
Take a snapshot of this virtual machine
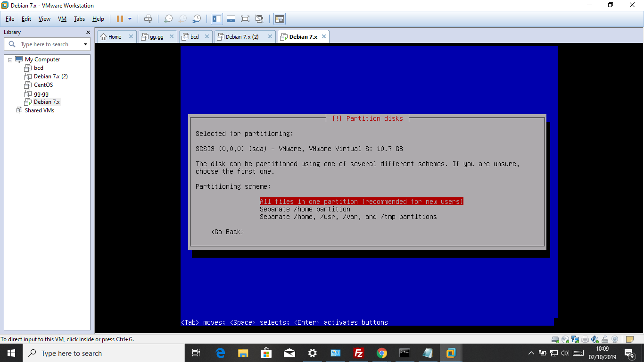[x=168, y=19]
